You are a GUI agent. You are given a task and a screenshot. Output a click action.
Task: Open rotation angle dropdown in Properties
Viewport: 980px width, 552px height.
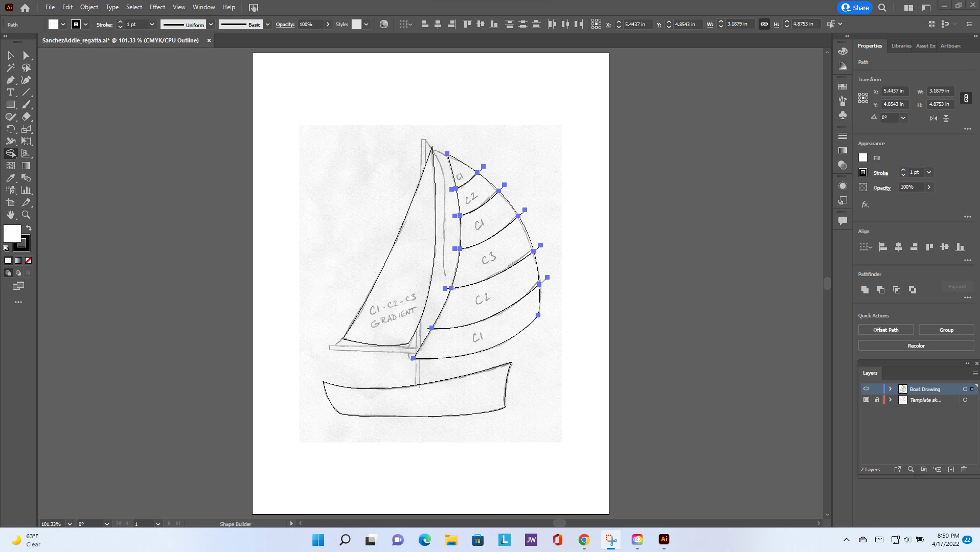(903, 118)
